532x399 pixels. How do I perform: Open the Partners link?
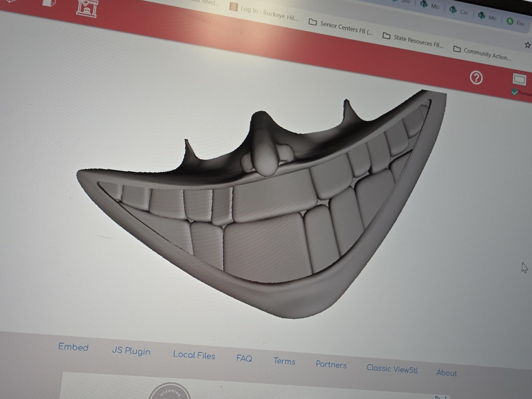click(331, 364)
